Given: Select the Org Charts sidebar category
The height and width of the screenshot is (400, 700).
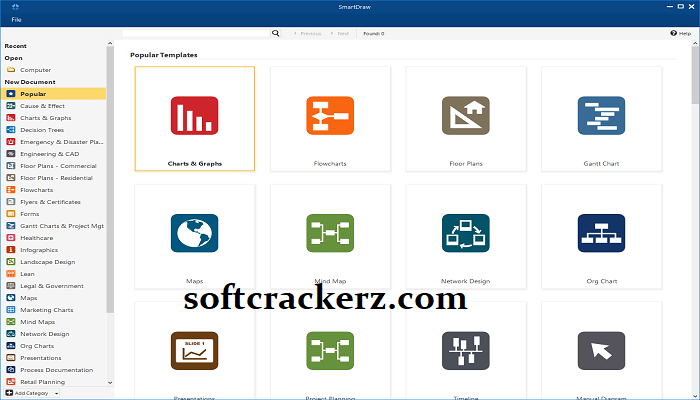Looking at the screenshot, I should click(x=54, y=346).
